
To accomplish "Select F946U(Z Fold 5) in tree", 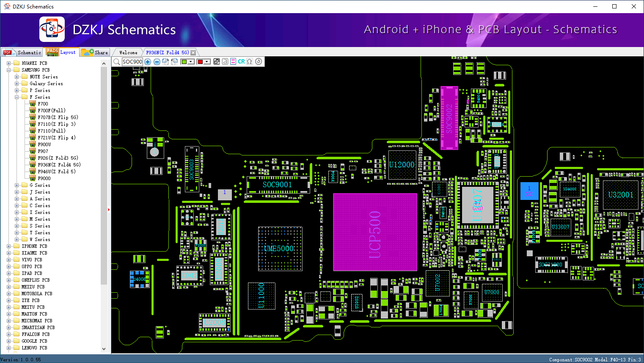I will (x=56, y=172).
